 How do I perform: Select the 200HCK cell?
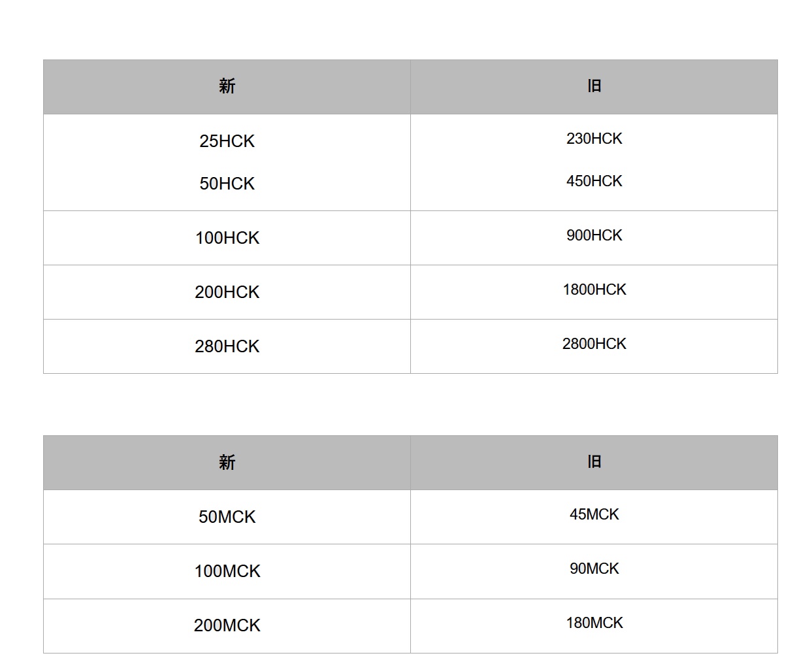(227, 292)
